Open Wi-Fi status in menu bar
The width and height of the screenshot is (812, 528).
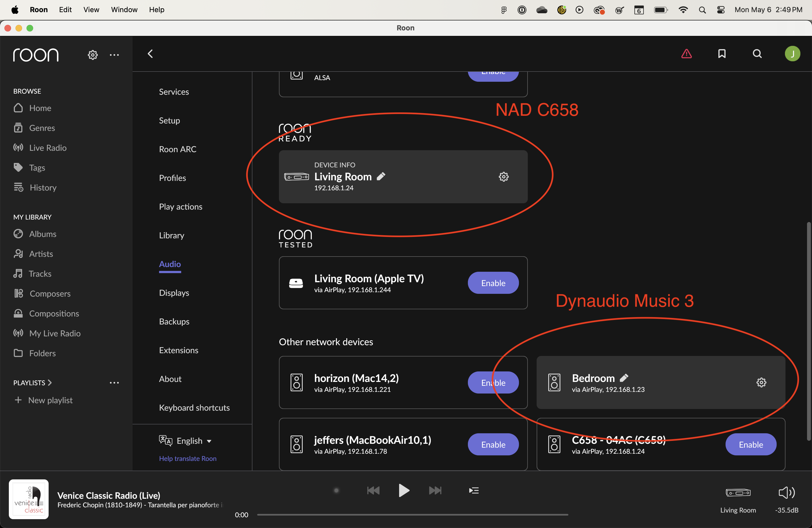click(683, 10)
